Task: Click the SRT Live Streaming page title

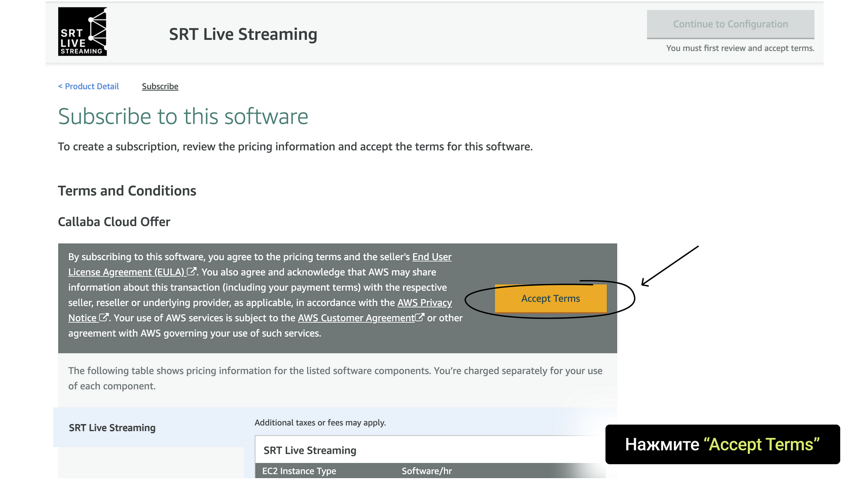Action: tap(243, 34)
